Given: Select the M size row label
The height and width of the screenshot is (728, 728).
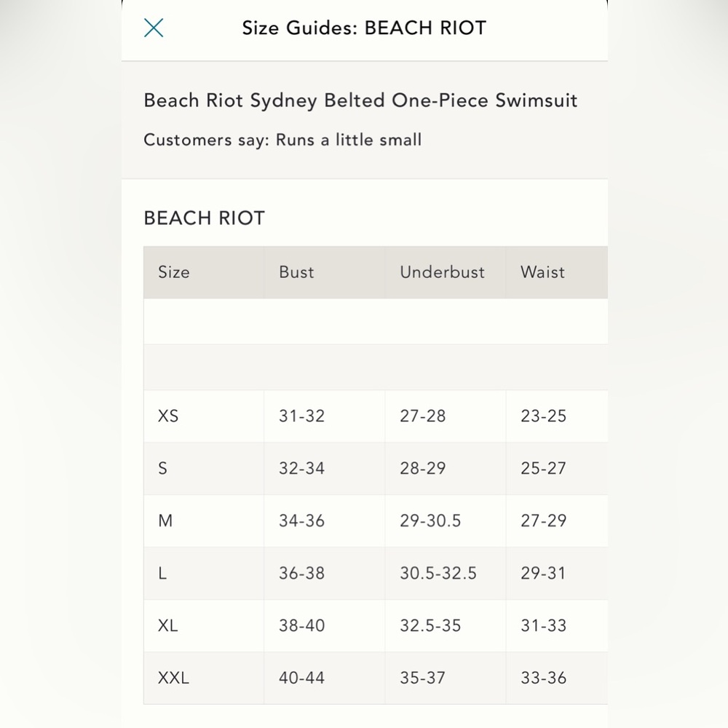Looking at the screenshot, I should (x=165, y=521).
